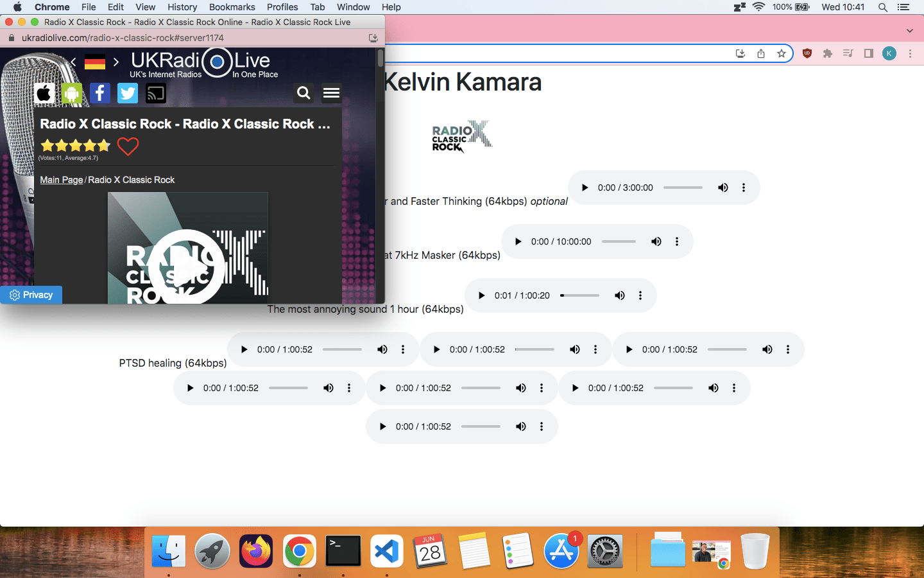
Task: Click the Radio X Classic Rock logo on main page
Action: (x=462, y=136)
